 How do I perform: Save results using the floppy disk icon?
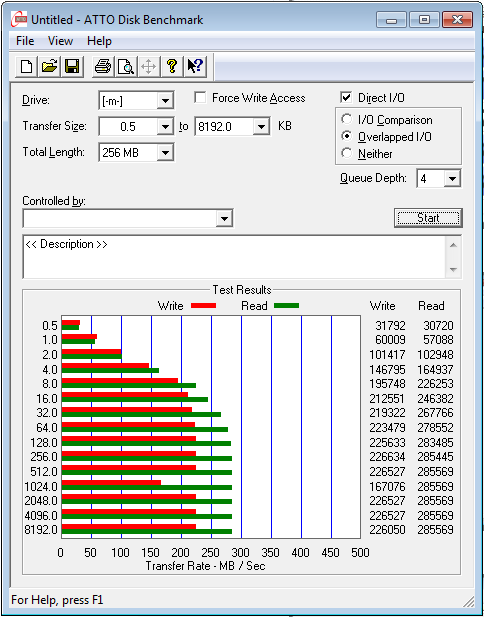[72, 66]
